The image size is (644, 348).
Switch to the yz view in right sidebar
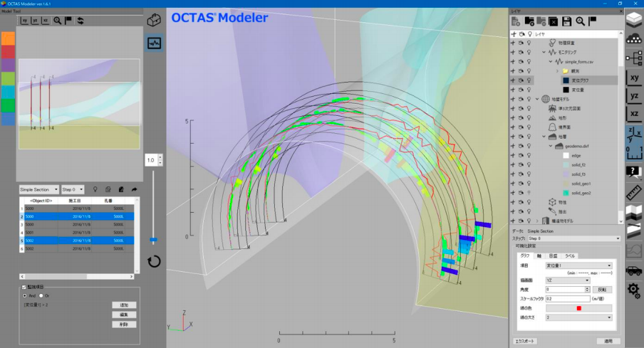(633, 96)
